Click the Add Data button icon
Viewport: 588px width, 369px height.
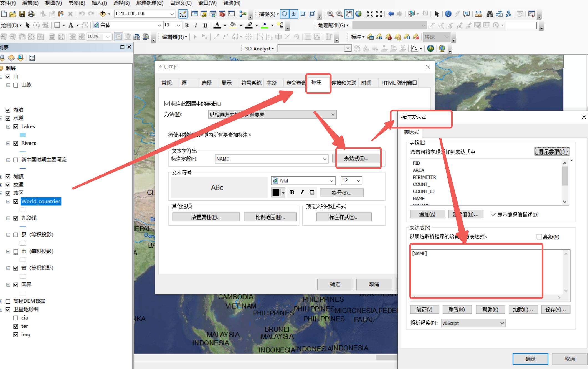click(103, 14)
